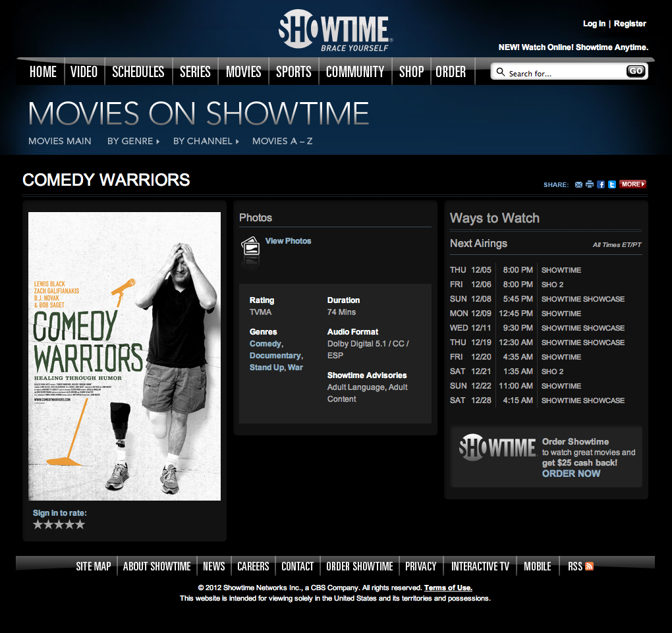The height and width of the screenshot is (633, 672).
Task: Click the View Photos link
Action: 288,241
